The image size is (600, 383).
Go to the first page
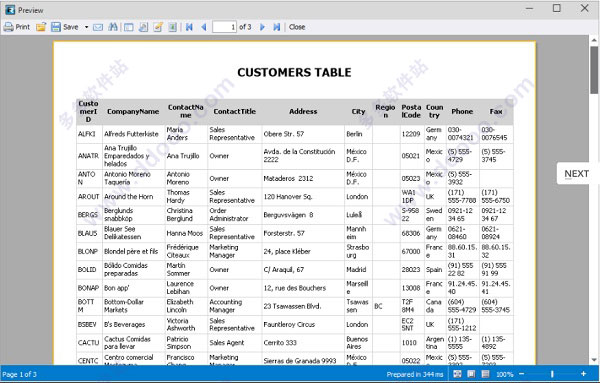tap(189, 27)
